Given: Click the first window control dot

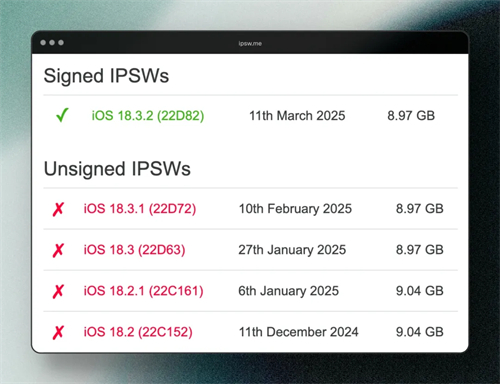Looking at the screenshot, I should click(x=43, y=43).
